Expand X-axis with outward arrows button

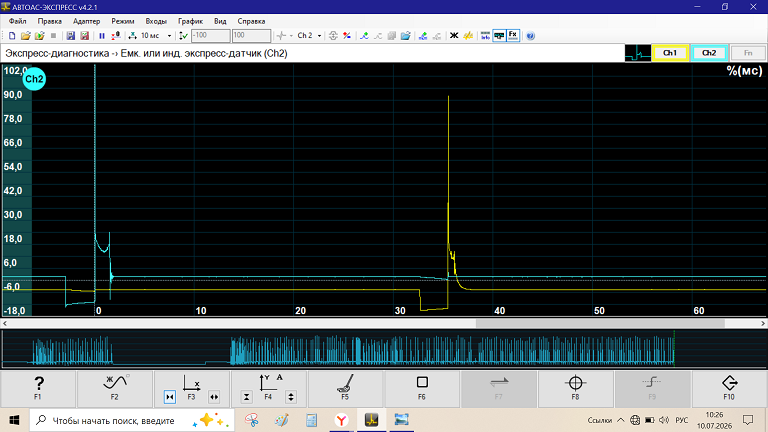[x=214, y=397]
